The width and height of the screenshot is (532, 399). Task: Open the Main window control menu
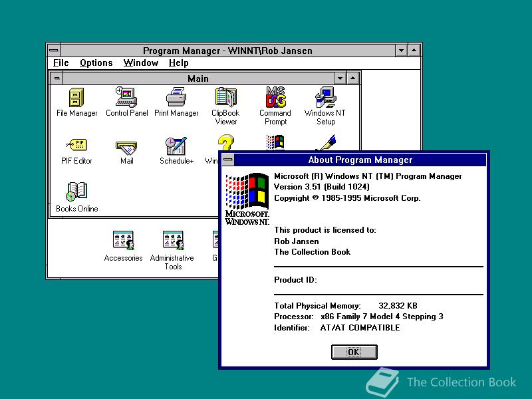point(57,78)
